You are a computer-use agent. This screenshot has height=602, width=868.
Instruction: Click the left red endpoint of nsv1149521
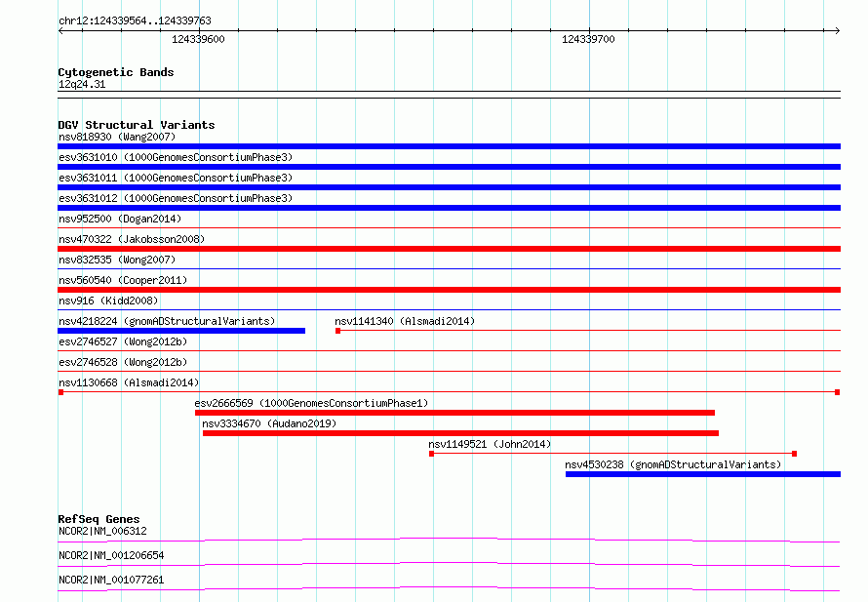pos(432,454)
